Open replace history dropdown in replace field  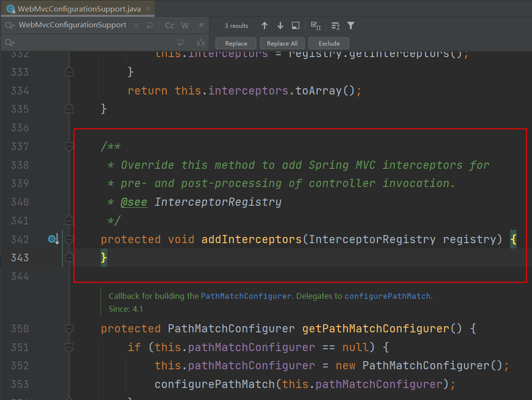click(10, 43)
